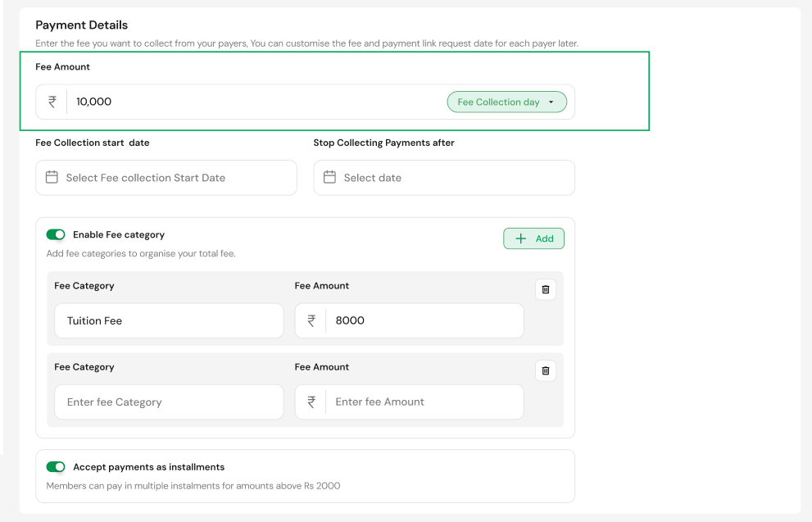This screenshot has height=522, width=812.
Task: Click the rupee icon next to Enter fee Amount
Action: click(x=310, y=402)
